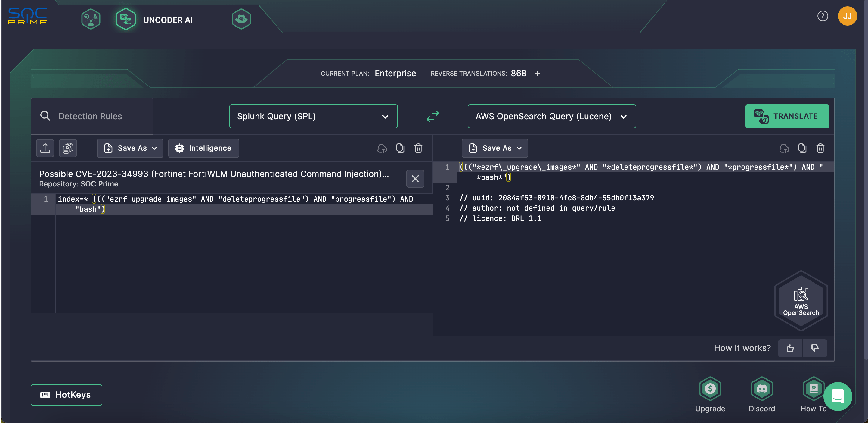Screen dimensions: 868x423
Task: Click the thumbs up feedback icon
Action: point(790,348)
